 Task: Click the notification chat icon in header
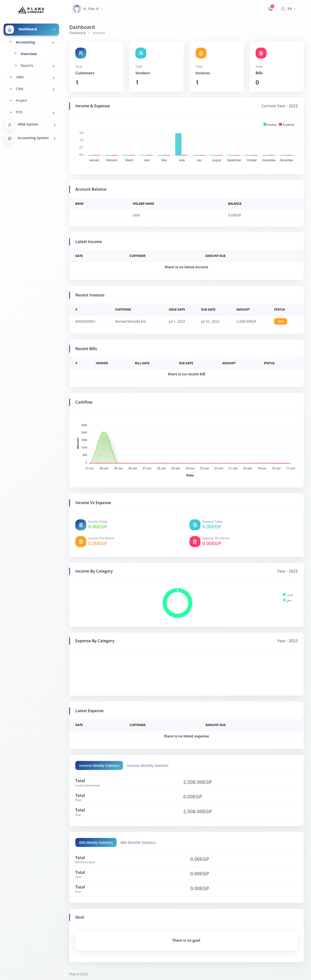tap(270, 9)
